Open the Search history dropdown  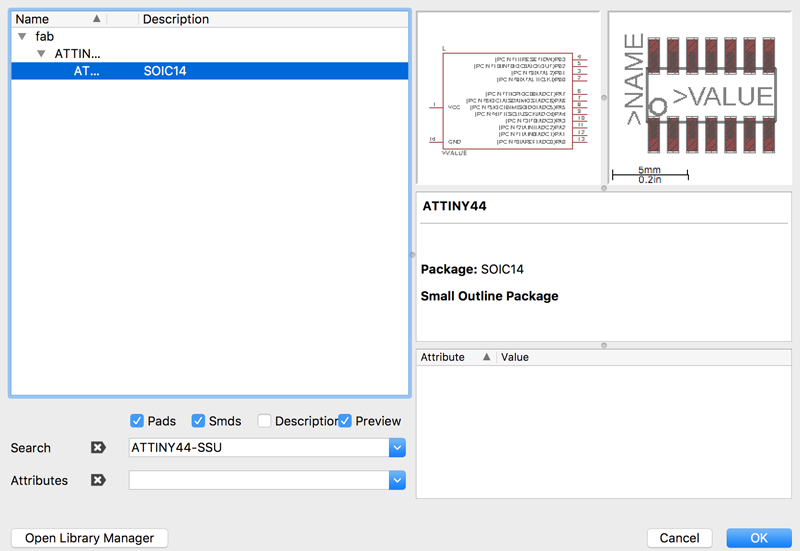click(x=397, y=447)
